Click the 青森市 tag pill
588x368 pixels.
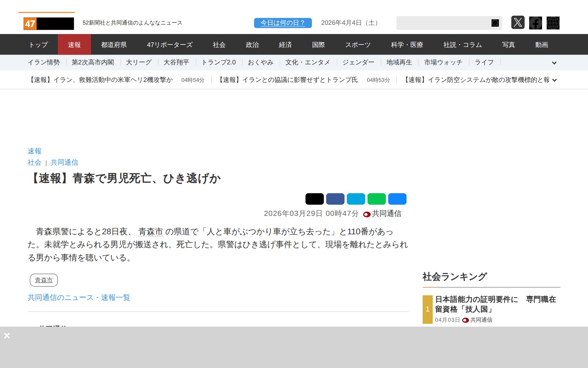pos(44,280)
